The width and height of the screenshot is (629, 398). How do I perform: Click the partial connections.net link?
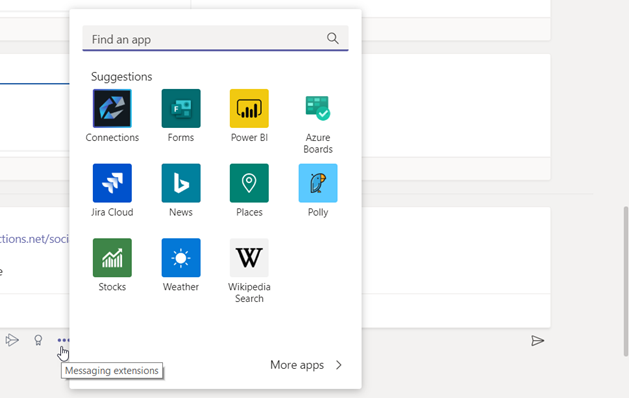[x=34, y=239]
